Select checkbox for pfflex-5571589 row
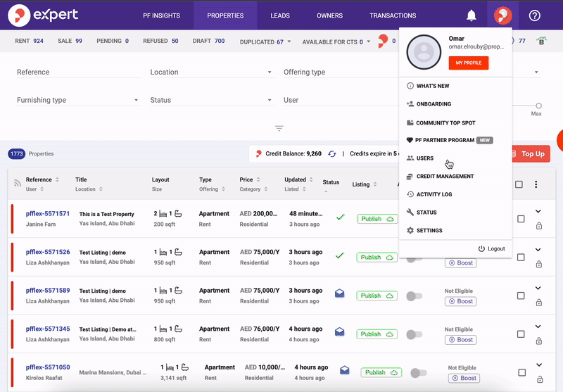The height and width of the screenshot is (392, 563). (521, 296)
